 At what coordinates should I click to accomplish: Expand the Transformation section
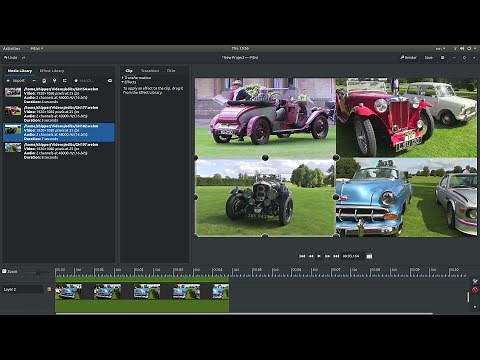tap(137, 78)
